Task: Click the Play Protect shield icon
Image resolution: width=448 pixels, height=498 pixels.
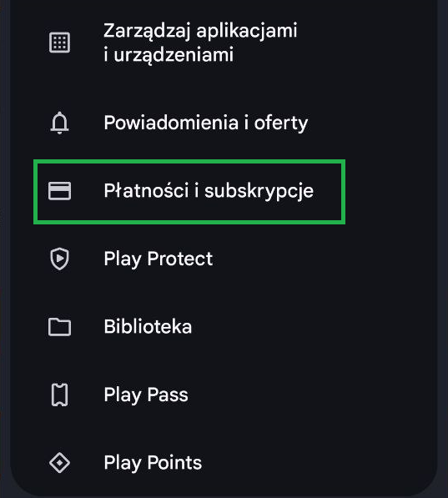Action: point(59,259)
